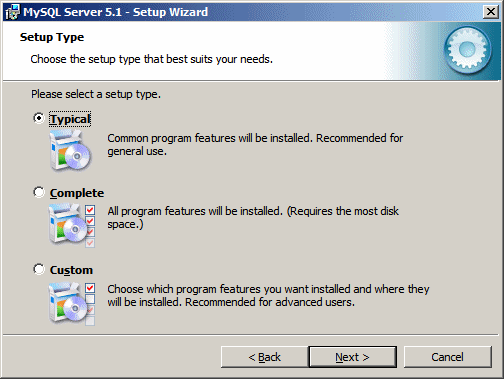This screenshot has height=379, width=504.
Task: Cancel the MySQL setup wizard
Action: pyautogui.click(x=447, y=357)
